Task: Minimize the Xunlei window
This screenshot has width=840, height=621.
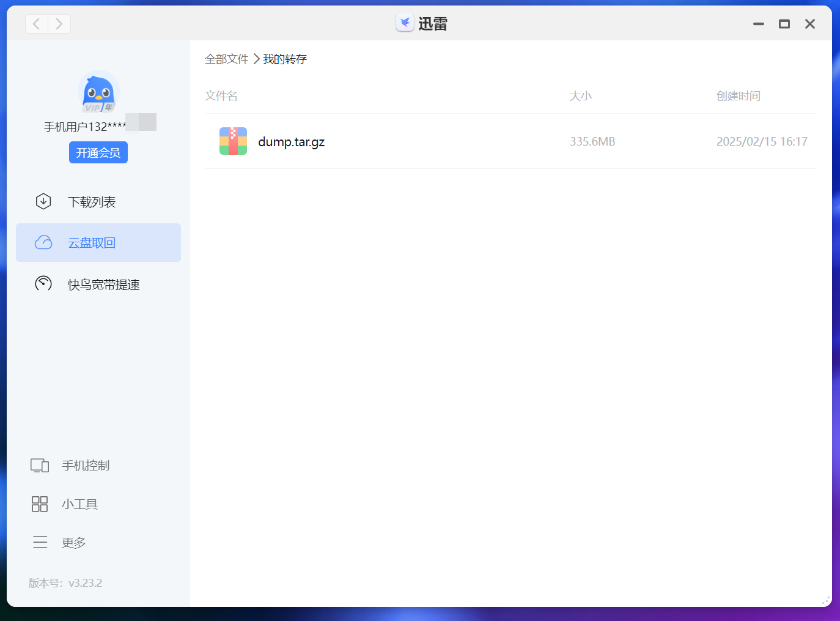Action: click(759, 24)
